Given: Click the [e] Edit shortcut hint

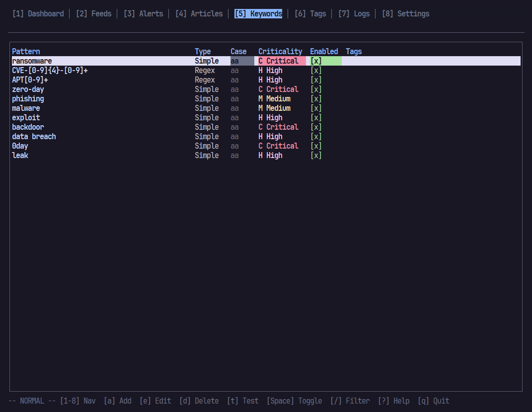Looking at the screenshot, I should pos(155,401).
